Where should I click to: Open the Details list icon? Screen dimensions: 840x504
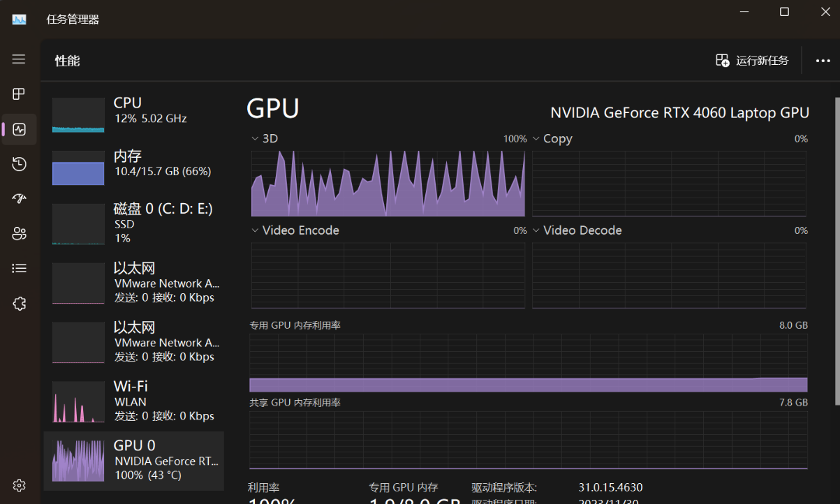coord(19,268)
